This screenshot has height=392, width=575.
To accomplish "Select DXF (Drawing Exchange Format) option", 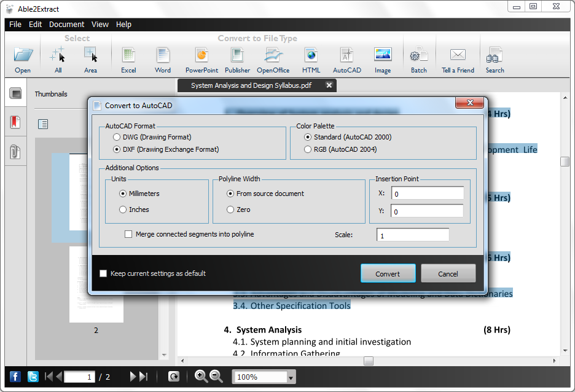I will 166,149.
